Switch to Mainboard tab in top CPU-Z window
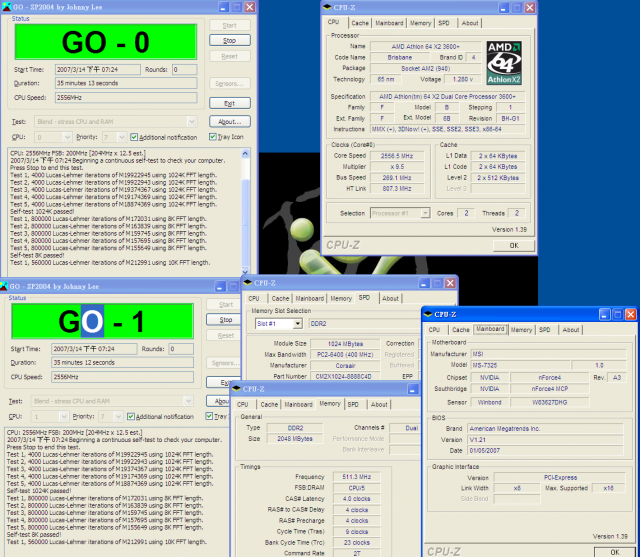The height and width of the screenshot is (557, 640). point(389,23)
